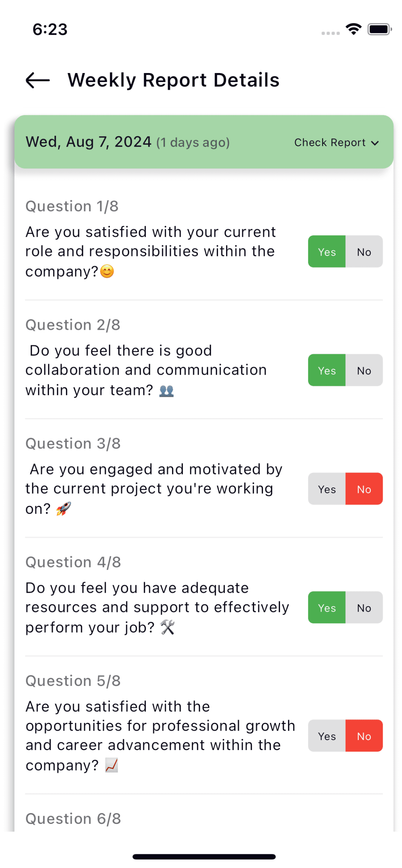
Task: Tap the smiley emoji in Question 1
Action: tap(107, 272)
